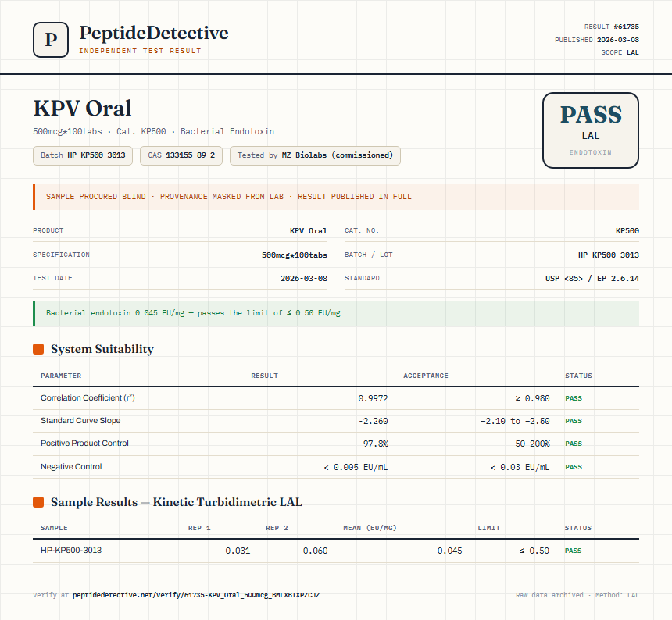Open the verify URL peptidedetective.net link
The width and height of the screenshot is (672, 620).
(196, 595)
